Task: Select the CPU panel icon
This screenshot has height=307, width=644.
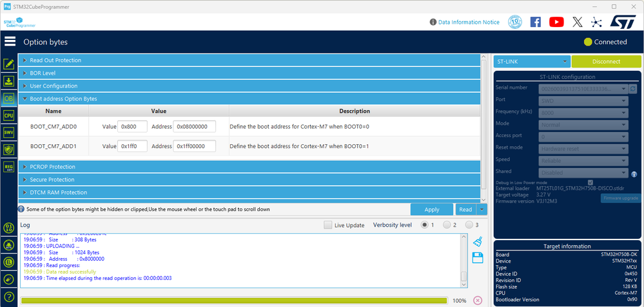Action: [x=9, y=116]
